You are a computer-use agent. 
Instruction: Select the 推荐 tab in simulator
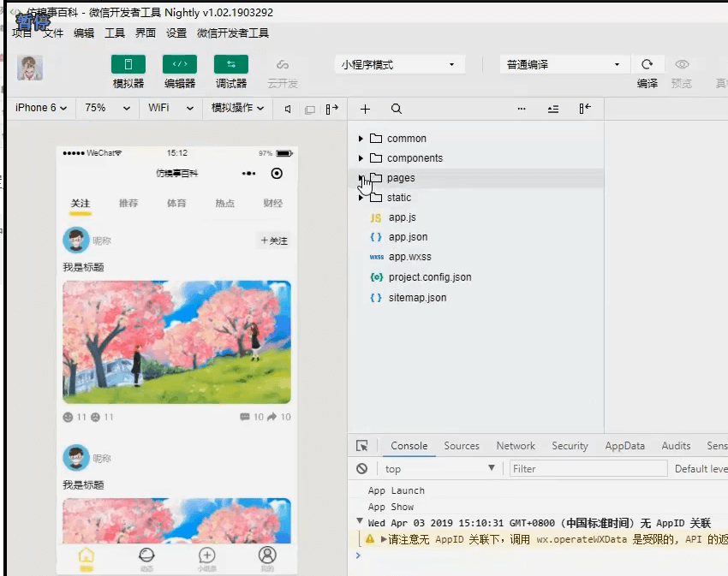tap(128, 204)
